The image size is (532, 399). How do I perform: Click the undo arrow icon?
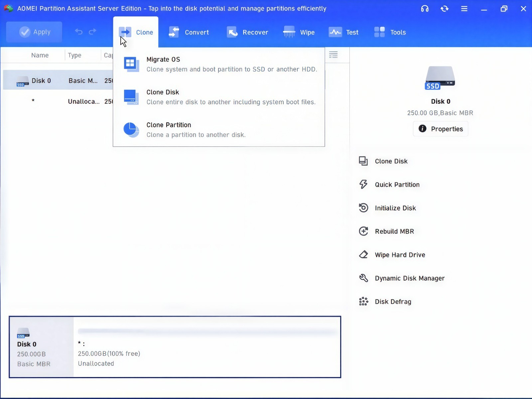(x=79, y=32)
